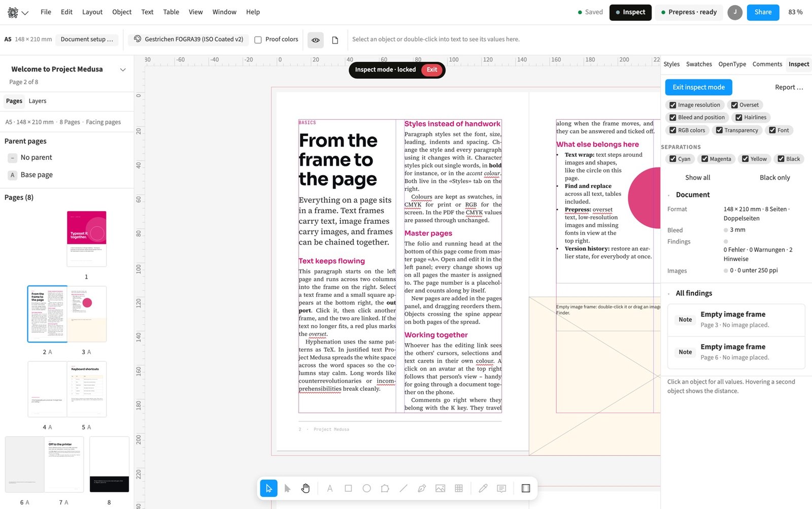Screen dimensions: 812x509
Task: Click the Exit inspect mode button
Action: (x=698, y=87)
